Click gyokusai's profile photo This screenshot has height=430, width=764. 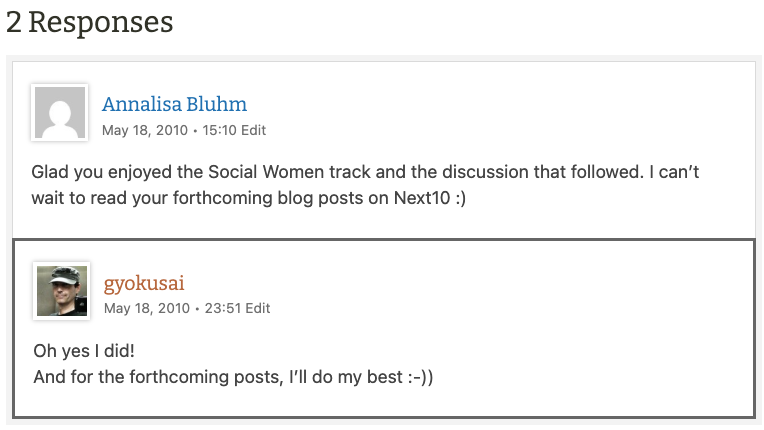click(x=62, y=290)
